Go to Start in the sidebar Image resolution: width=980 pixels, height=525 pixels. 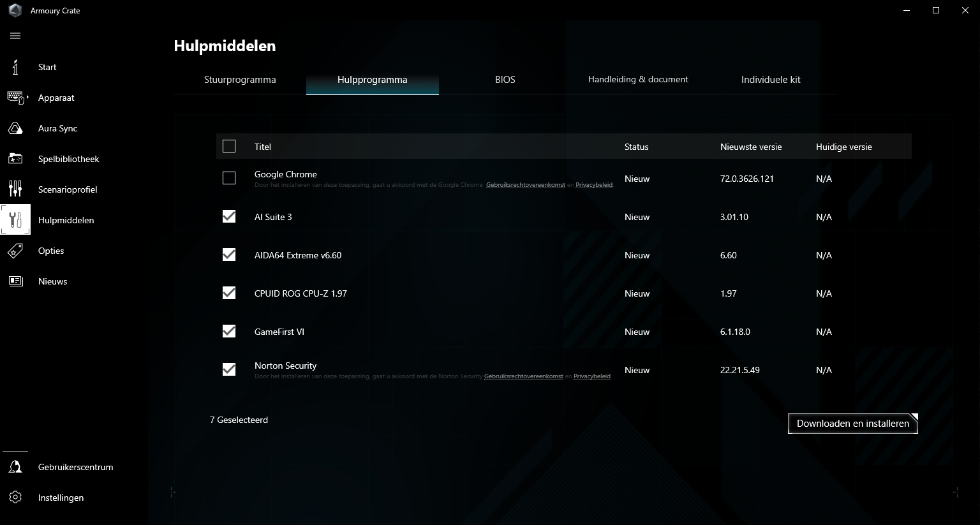pyautogui.click(x=47, y=67)
